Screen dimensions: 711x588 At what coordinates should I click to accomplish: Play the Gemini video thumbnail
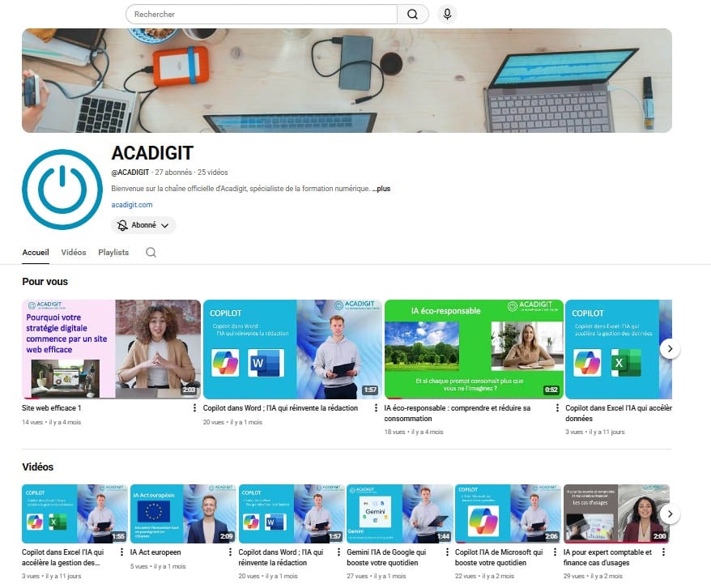(400, 513)
